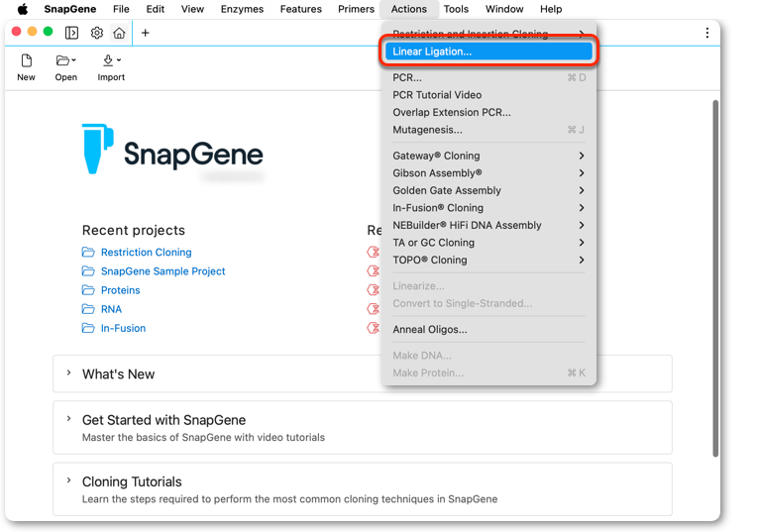Click the vertical scrollbar of home page
This screenshot has width=758, height=532.
(x=715, y=278)
